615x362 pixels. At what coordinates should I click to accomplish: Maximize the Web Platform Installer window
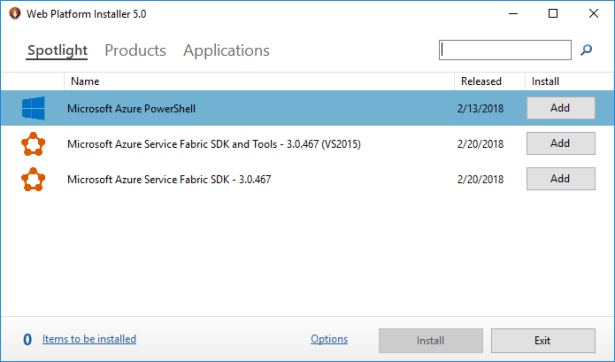point(553,14)
